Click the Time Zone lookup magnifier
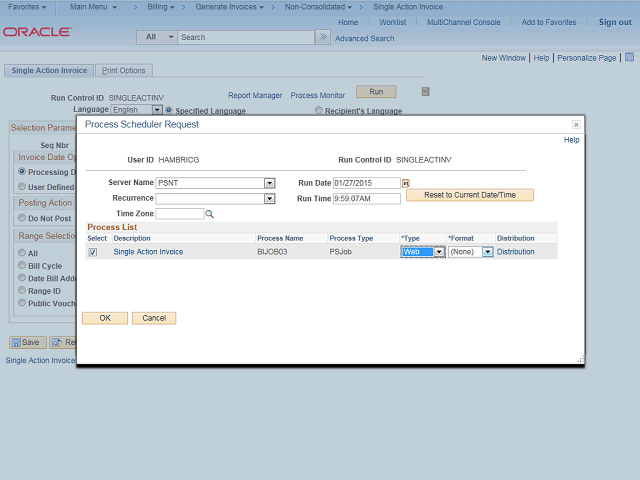This screenshot has width=640, height=480. pyautogui.click(x=210, y=214)
